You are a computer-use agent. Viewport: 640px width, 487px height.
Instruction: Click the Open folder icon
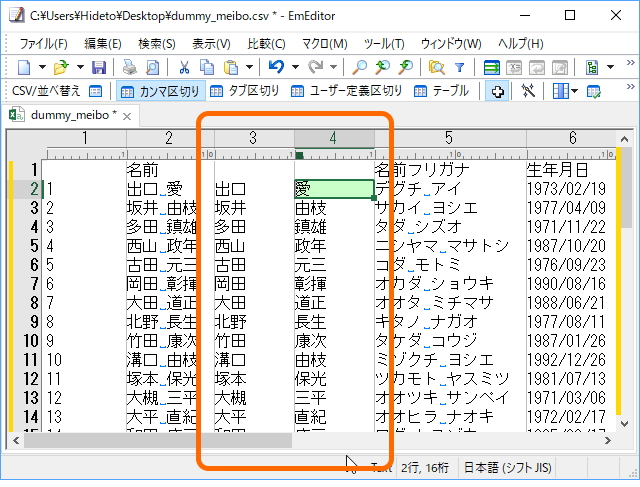coord(61,67)
